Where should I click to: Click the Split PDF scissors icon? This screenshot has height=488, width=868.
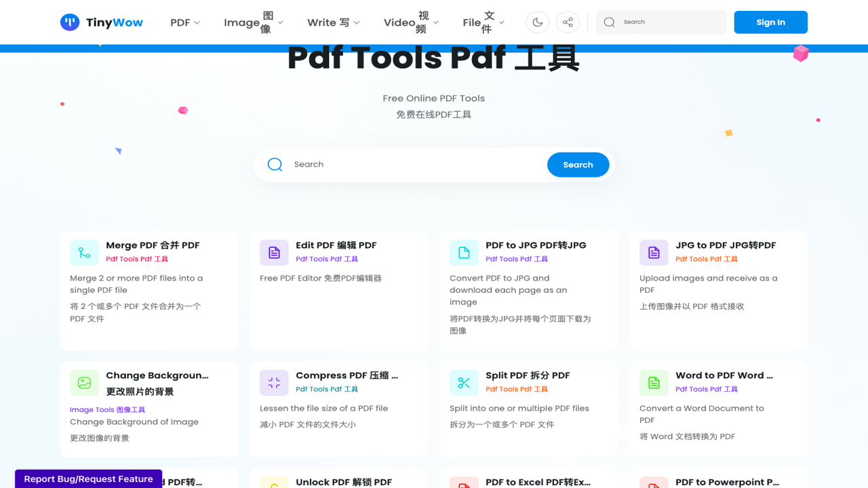464,383
